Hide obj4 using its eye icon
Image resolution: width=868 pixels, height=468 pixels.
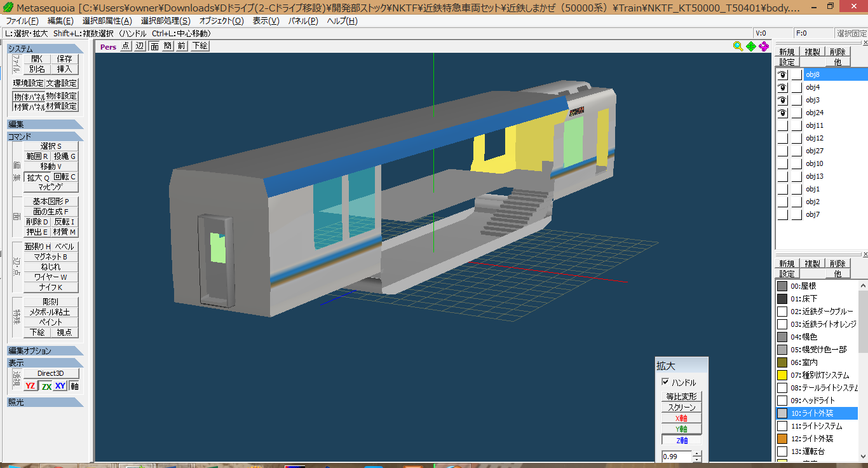tap(783, 87)
